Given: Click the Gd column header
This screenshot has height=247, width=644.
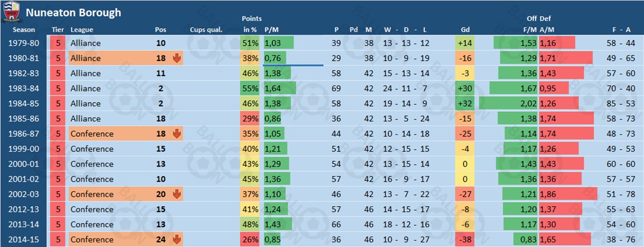Looking at the screenshot, I should point(465,30).
